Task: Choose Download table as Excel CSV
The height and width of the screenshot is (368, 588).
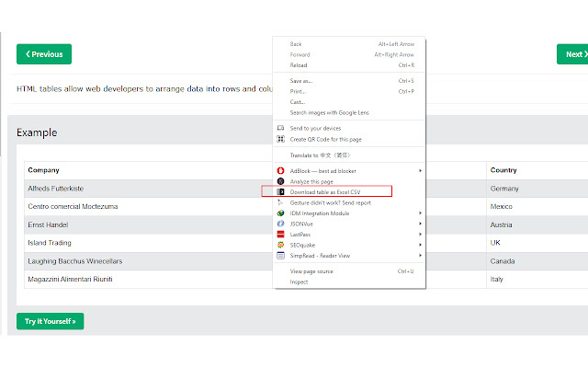Action: click(x=349, y=192)
